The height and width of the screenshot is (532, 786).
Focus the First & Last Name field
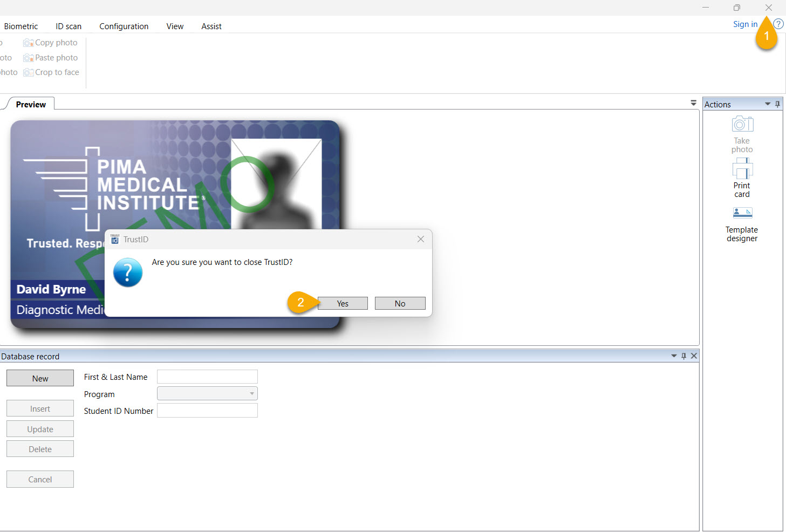207,377
